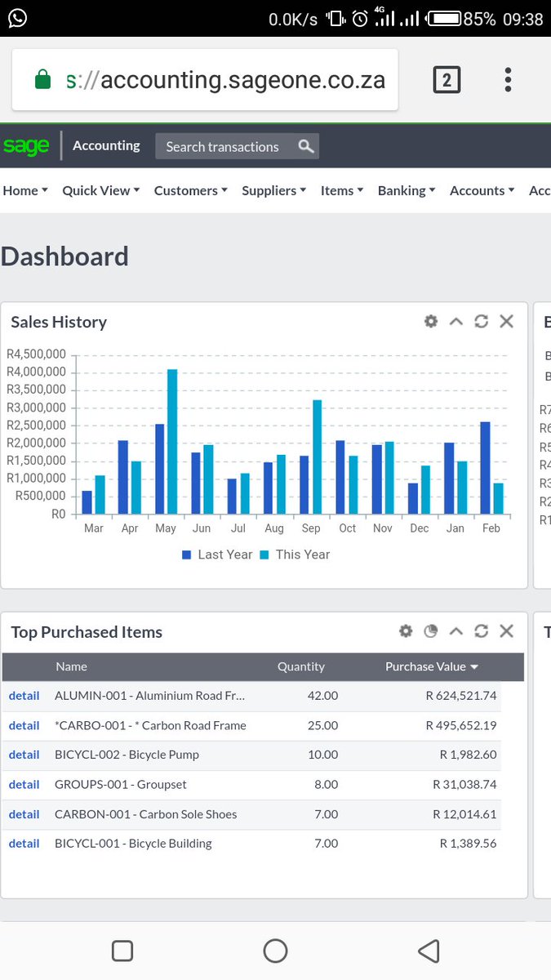Tap the Android recent apps square
The height and width of the screenshot is (980, 551).
(122, 951)
